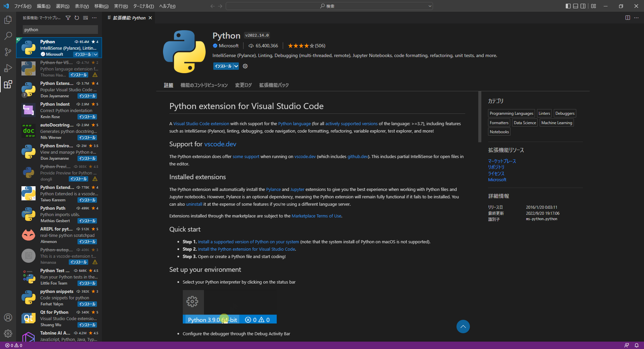Install the Python Indent extension
The width and height of the screenshot is (644, 349).
(x=87, y=117)
